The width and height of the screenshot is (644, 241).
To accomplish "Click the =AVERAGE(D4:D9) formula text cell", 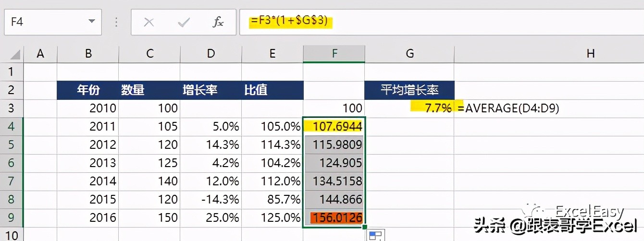I will (508, 108).
